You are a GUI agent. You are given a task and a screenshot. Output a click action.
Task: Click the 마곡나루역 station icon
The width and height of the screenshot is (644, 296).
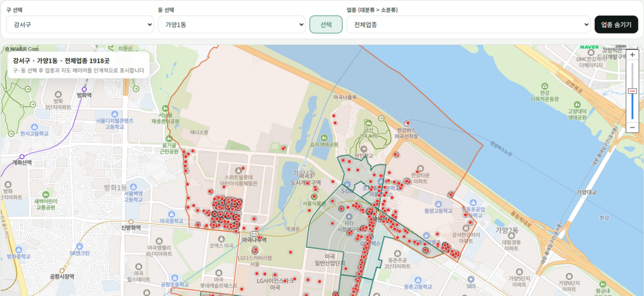(x=254, y=233)
